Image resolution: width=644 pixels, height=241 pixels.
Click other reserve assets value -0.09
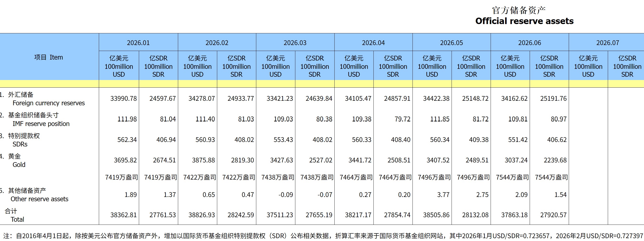286,195
